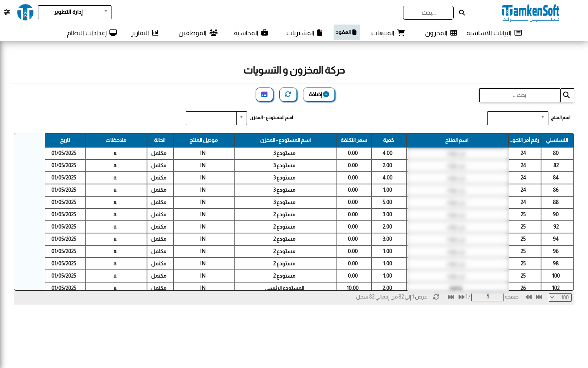Go to next page pager icon
The image size is (588, 368).
(461, 297)
